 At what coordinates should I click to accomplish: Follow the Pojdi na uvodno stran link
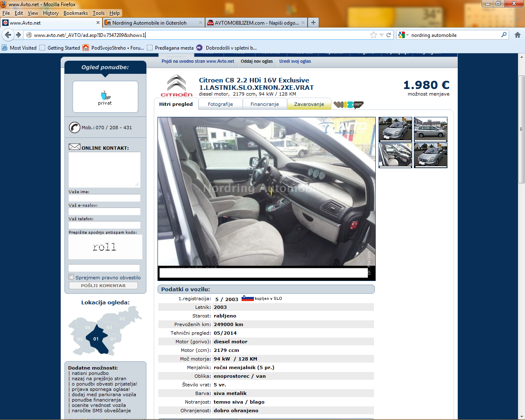pyautogui.click(x=198, y=61)
